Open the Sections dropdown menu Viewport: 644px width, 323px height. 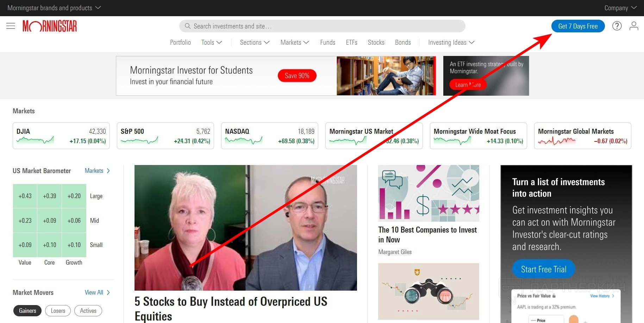255,42
